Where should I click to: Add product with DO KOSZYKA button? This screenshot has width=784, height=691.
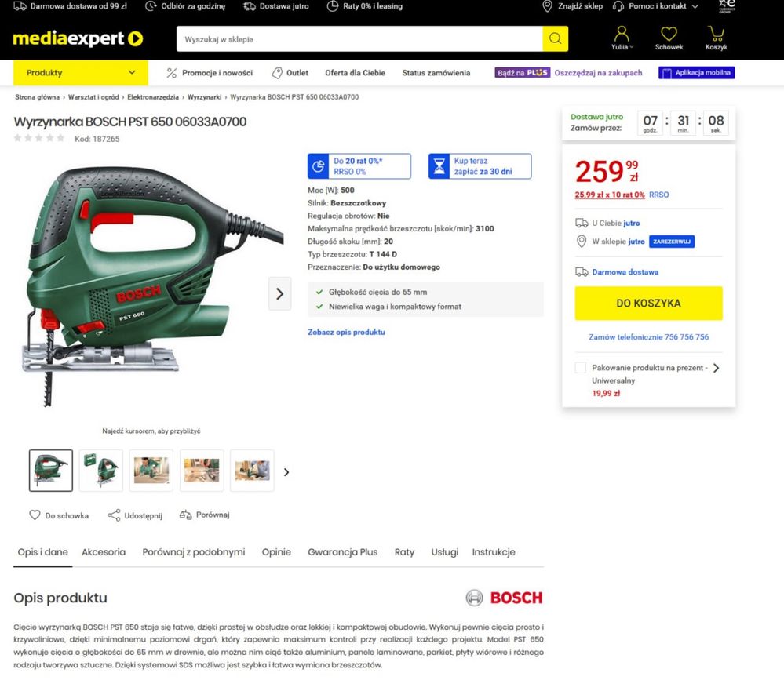[648, 304]
